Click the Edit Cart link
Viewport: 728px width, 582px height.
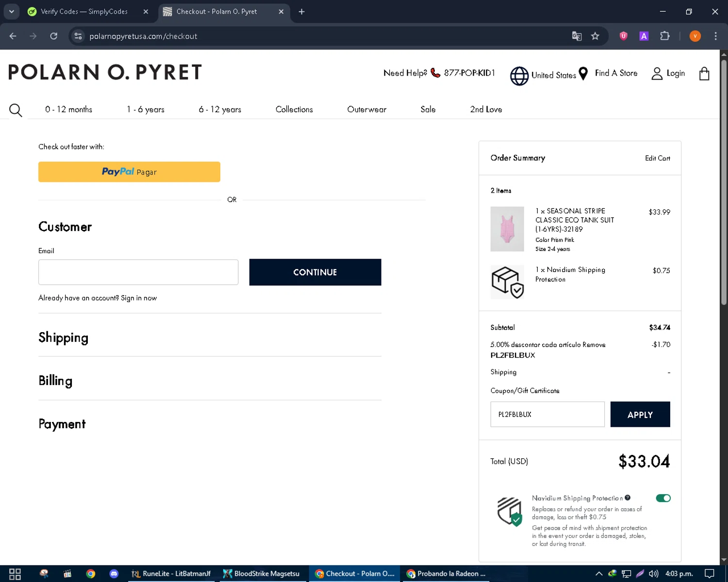coord(658,158)
